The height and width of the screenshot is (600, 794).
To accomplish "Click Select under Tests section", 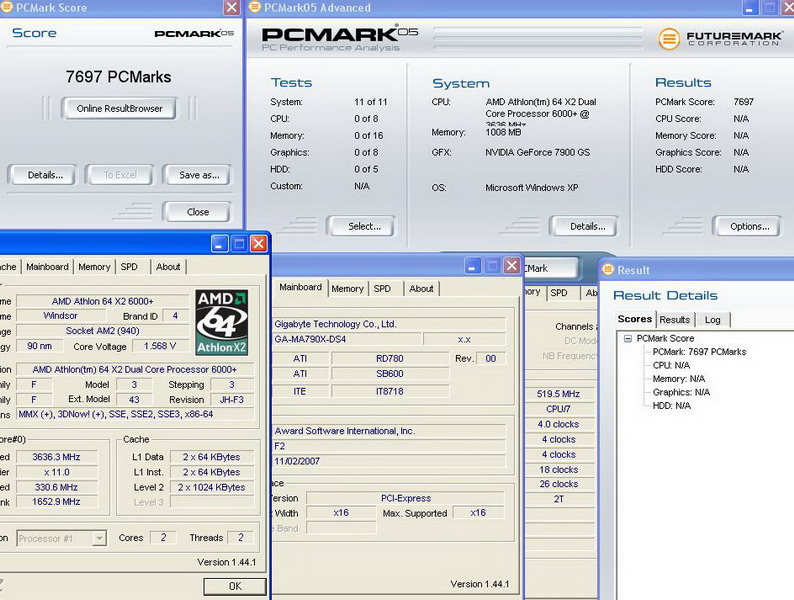I will 361,226.
